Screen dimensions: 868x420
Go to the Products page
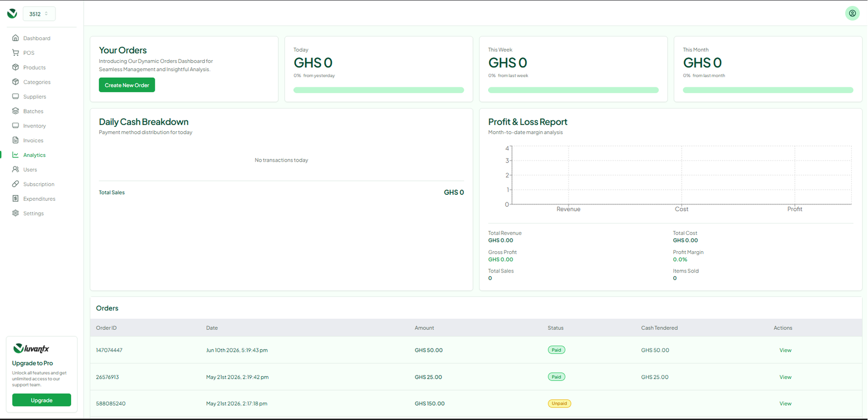tap(34, 67)
